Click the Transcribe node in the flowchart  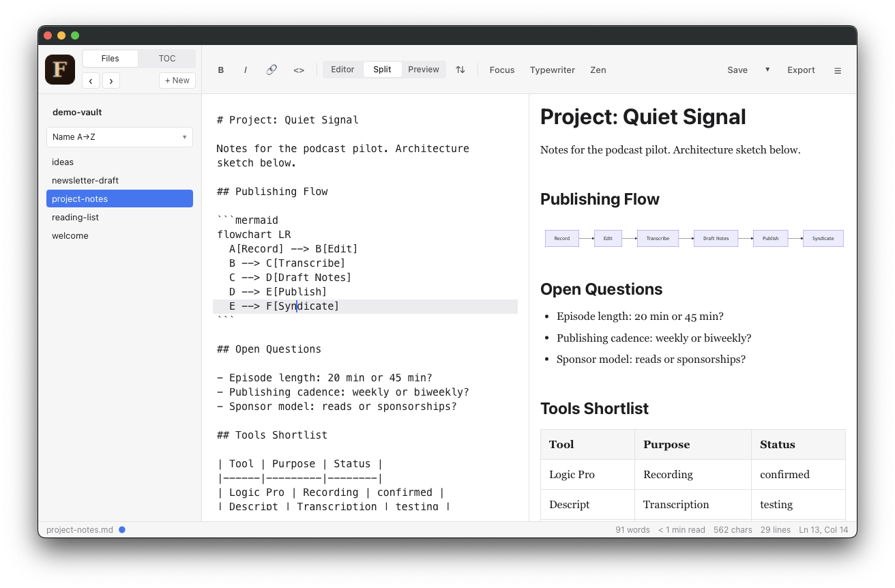coord(658,238)
